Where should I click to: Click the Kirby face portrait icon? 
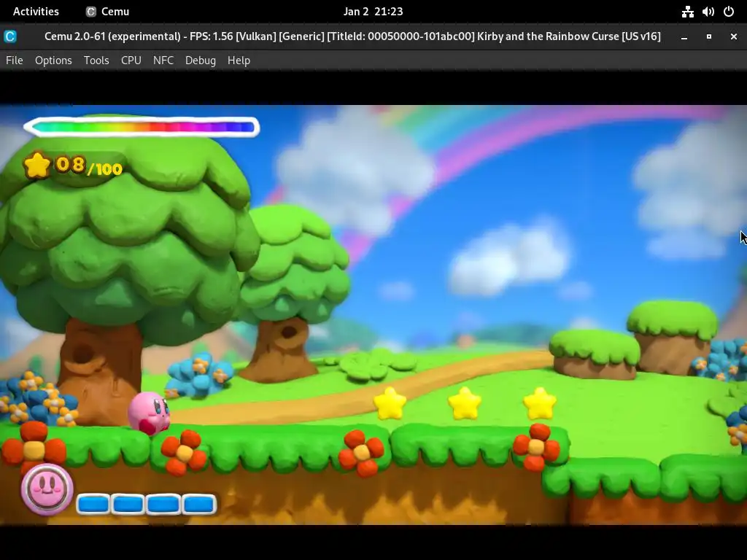pyautogui.click(x=47, y=489)
